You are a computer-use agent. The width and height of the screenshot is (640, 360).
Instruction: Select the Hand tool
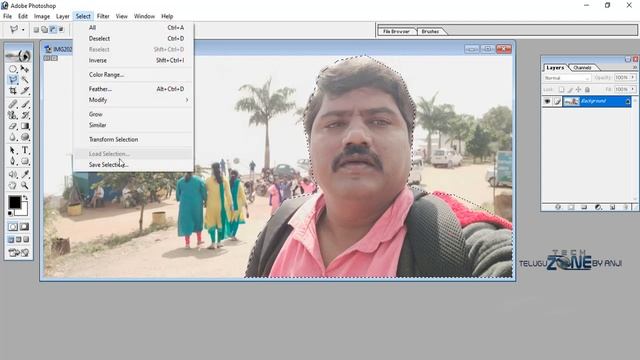13,185
